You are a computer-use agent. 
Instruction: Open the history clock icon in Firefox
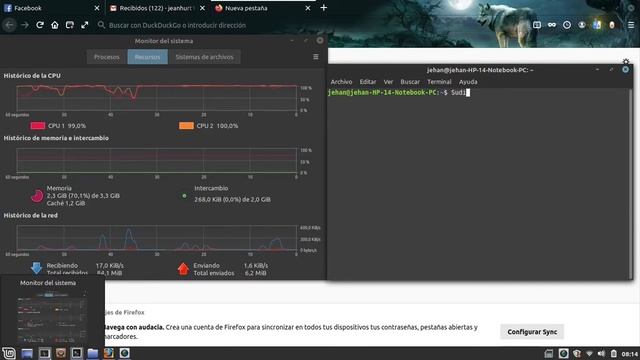pyautogui.click(x=567, y=25)
